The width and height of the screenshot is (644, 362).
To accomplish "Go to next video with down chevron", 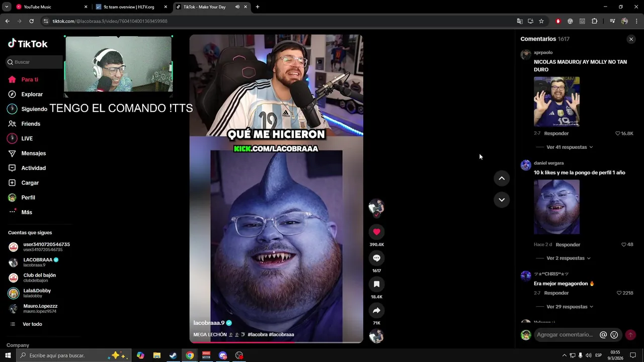I will pos(502,200).
